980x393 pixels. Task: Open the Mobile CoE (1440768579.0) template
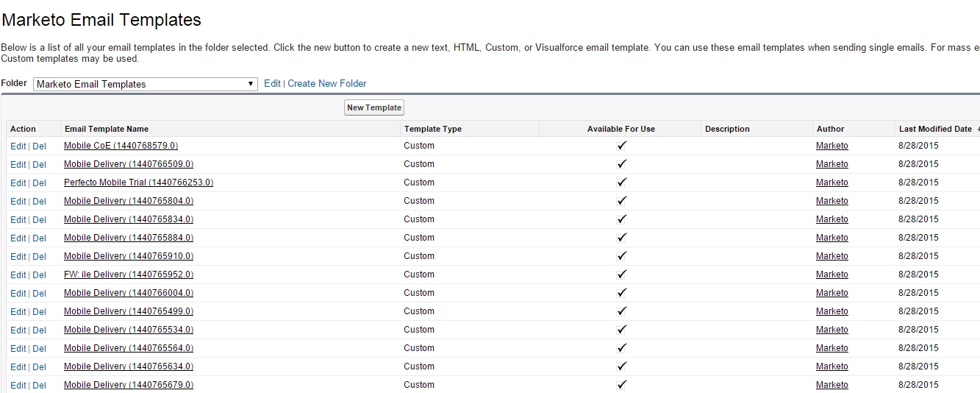121,146
